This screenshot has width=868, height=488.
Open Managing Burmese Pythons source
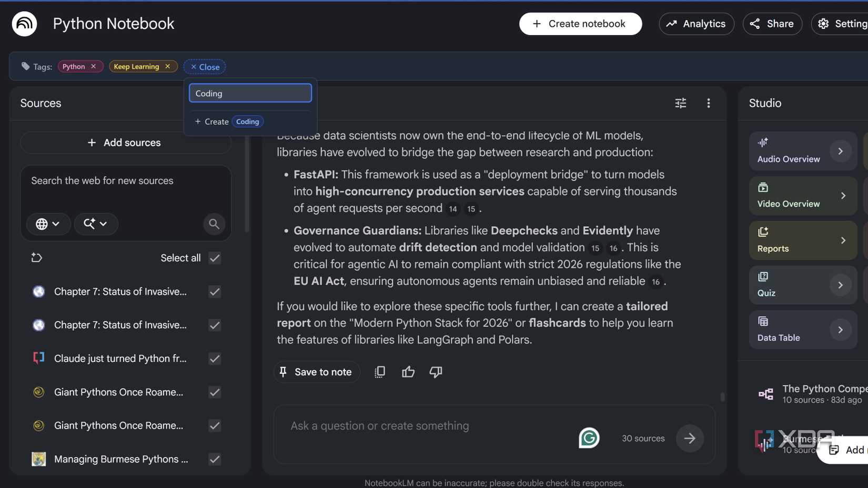[121, 459]
